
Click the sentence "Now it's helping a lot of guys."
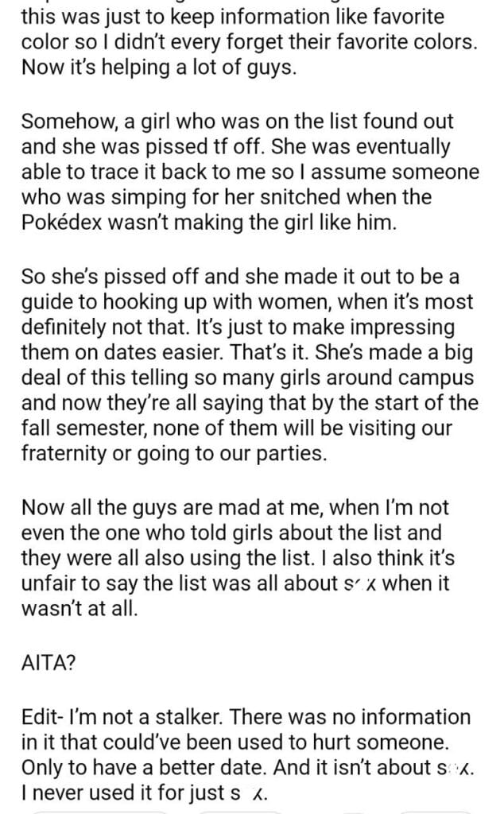pyautogui.click(x=159, y=68)
